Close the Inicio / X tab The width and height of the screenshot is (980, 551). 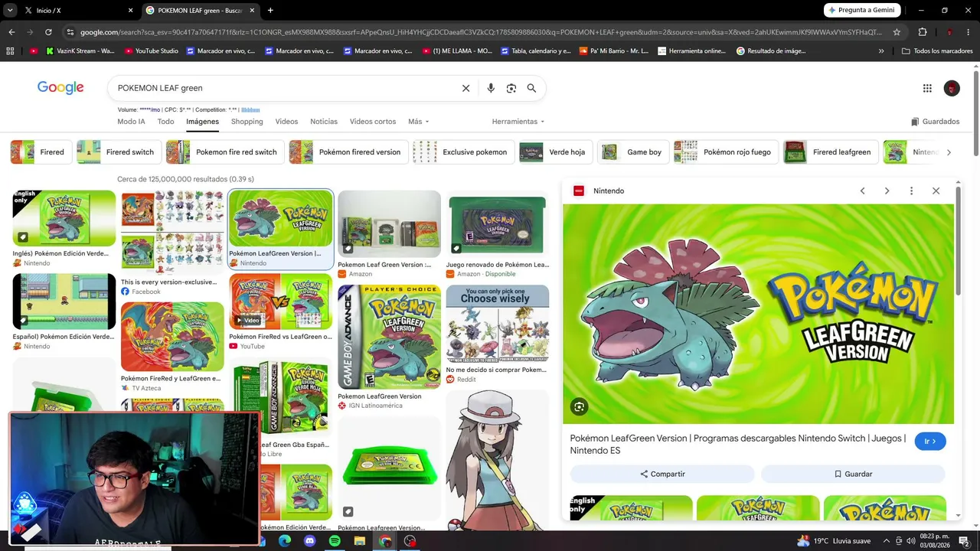pos(130,11)
